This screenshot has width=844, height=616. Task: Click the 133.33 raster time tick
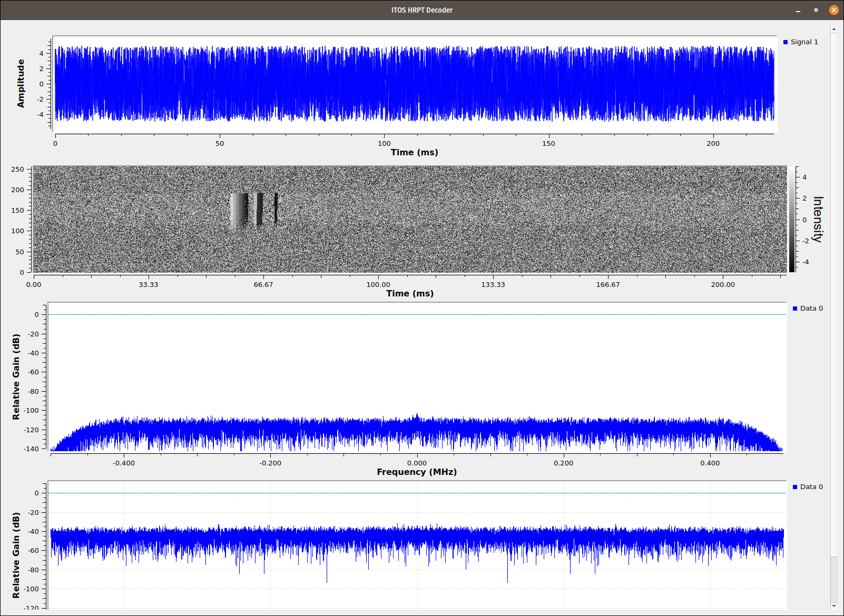493,285
